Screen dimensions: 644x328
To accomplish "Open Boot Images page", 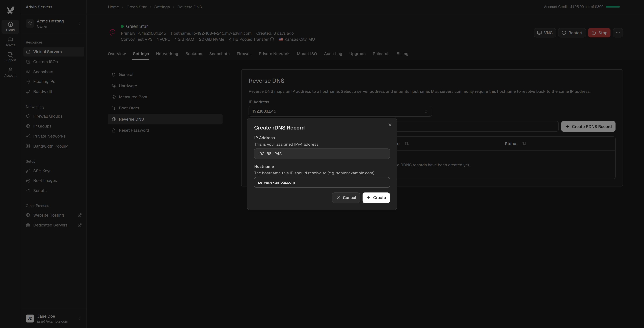I will coord(54,181).
